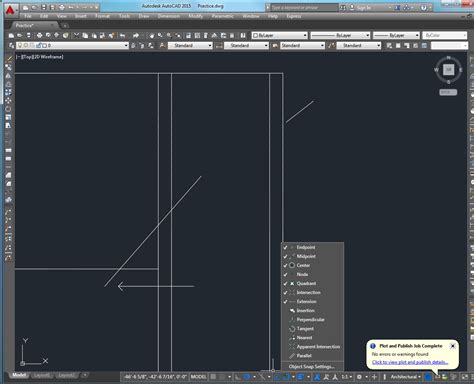Select the Rotate tool

[8, 109]
